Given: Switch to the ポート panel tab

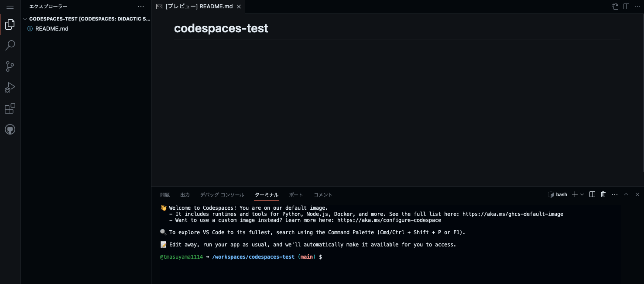Looking at the screenshot, I should pyautogui.click(x=296, y=195).
